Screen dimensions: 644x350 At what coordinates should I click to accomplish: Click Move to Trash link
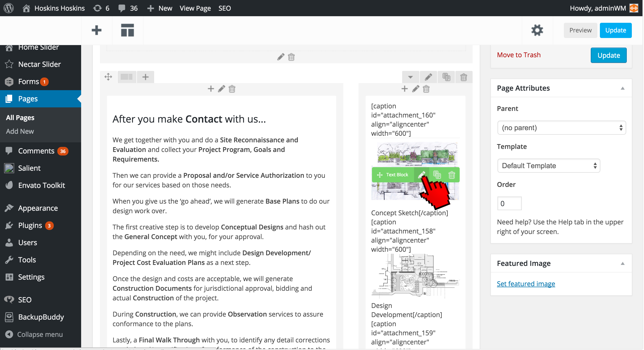coord(519,55)
